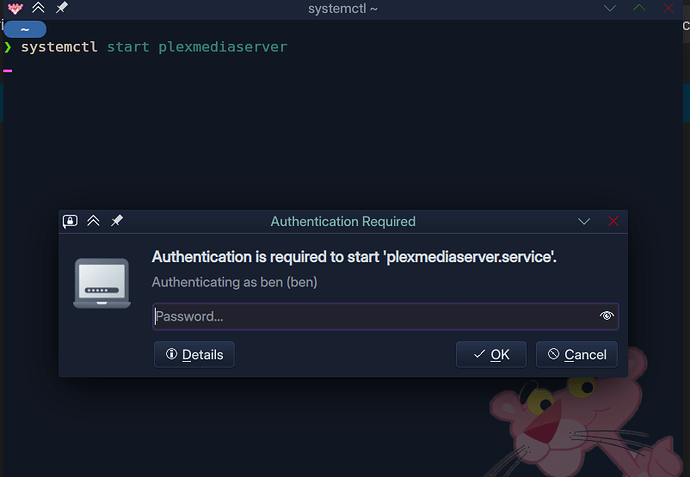Click the 'systemctl' word in terminal command

pyautogui.click(x=59, y=47)
